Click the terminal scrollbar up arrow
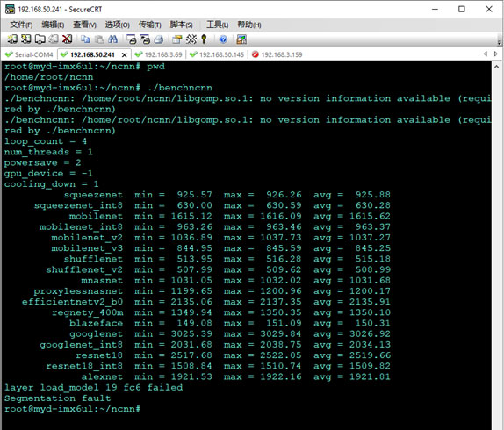 click(x=496, y=67)
